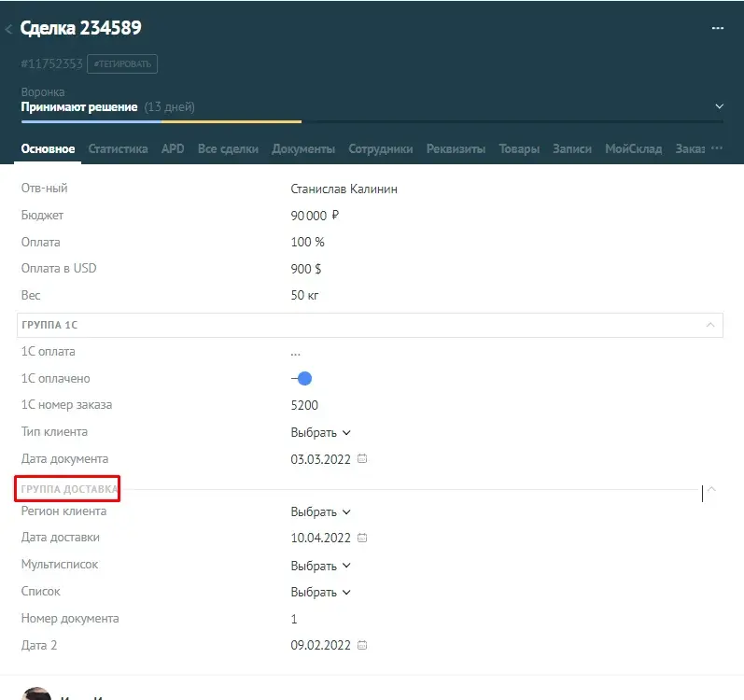The image size is (744, 700).
Task: Open the Список Выбрать dropdown
Action: click(320, 593)
